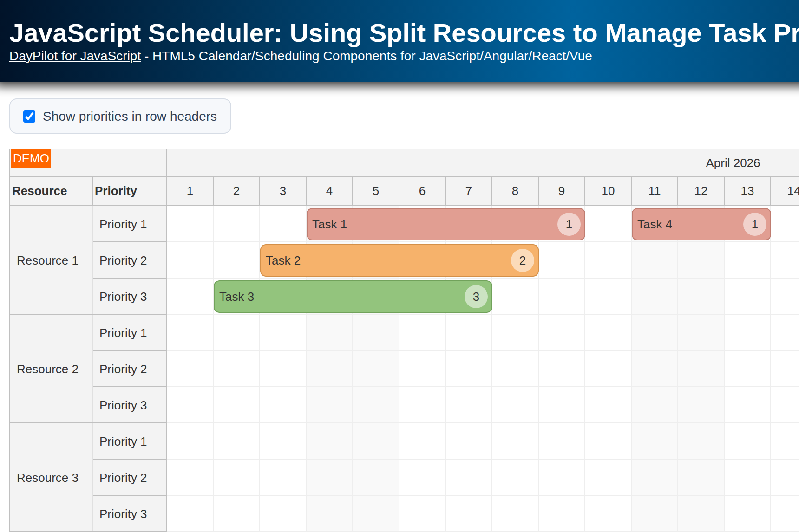Open the DayPilot for JavaScript link
Image resolution: width=799 pixels, height=532 pixels.
pyautogui.click(x=75, y=56)
